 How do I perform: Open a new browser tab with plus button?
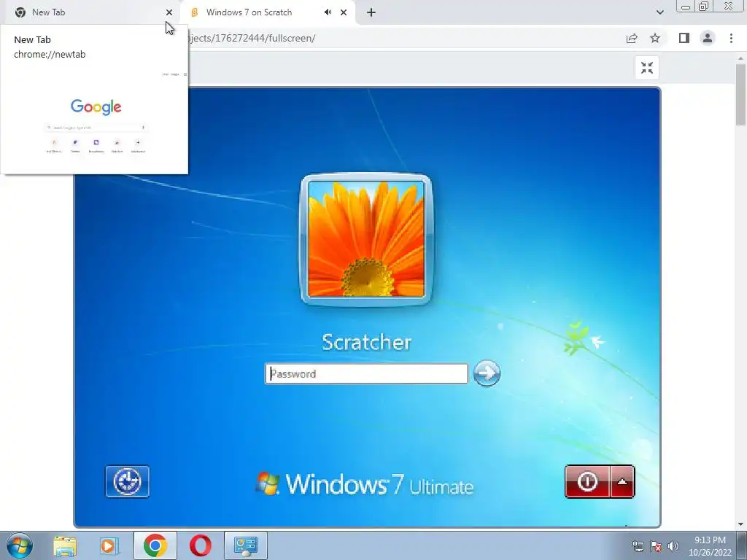click(371, 12)
